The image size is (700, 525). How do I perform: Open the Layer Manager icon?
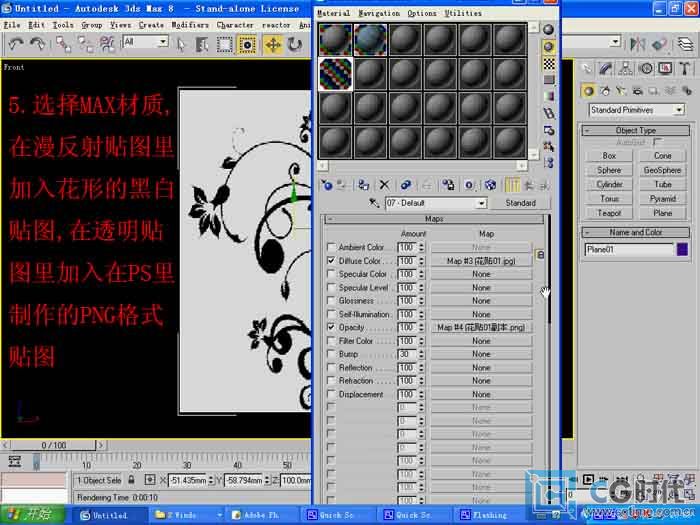[685, 44]
